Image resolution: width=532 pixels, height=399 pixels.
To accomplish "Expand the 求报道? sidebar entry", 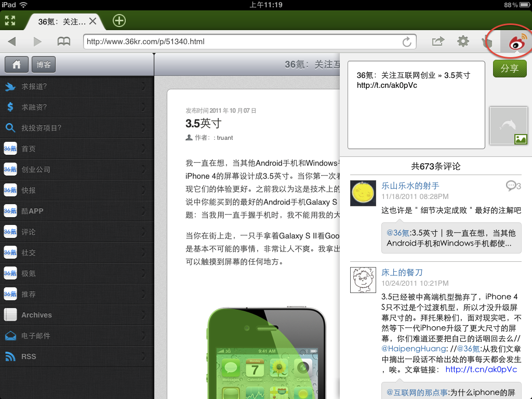I will [x=77, y=87].
